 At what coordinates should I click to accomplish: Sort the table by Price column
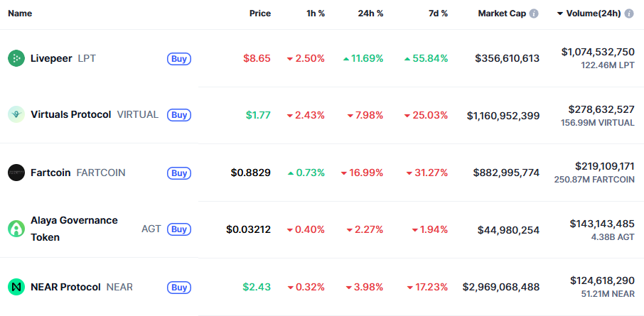[259, 13]
